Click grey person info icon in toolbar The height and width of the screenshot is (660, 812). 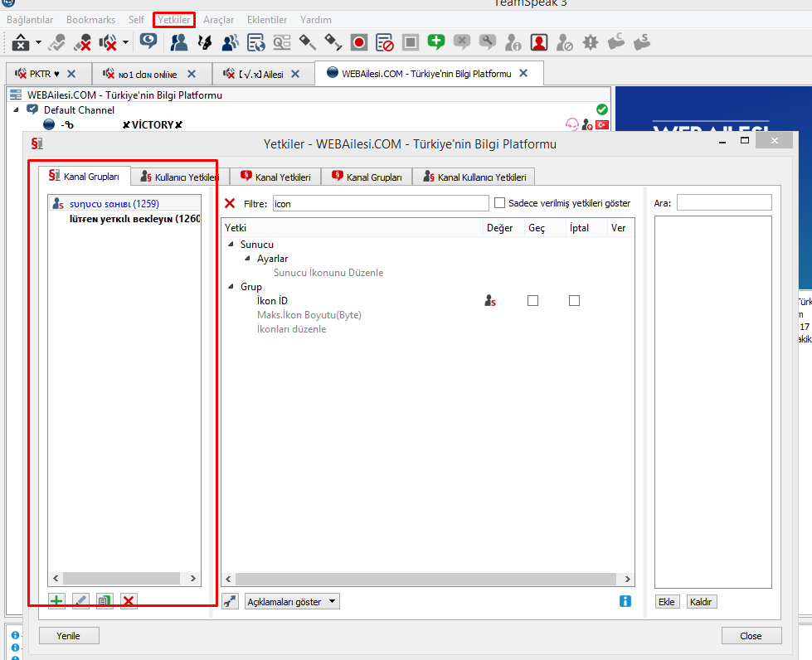click(513, 42)
